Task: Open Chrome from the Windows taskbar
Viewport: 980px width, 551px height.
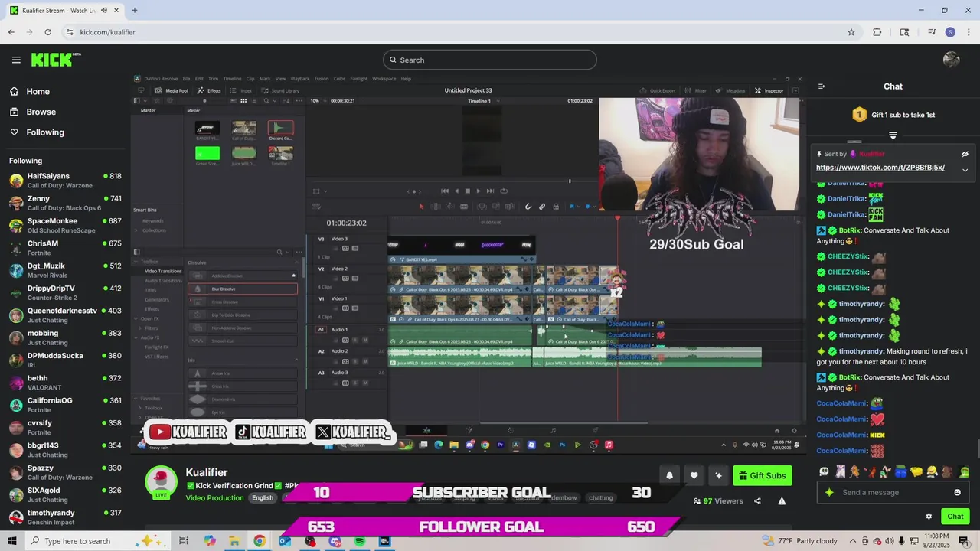Action: tap(260, 541)
